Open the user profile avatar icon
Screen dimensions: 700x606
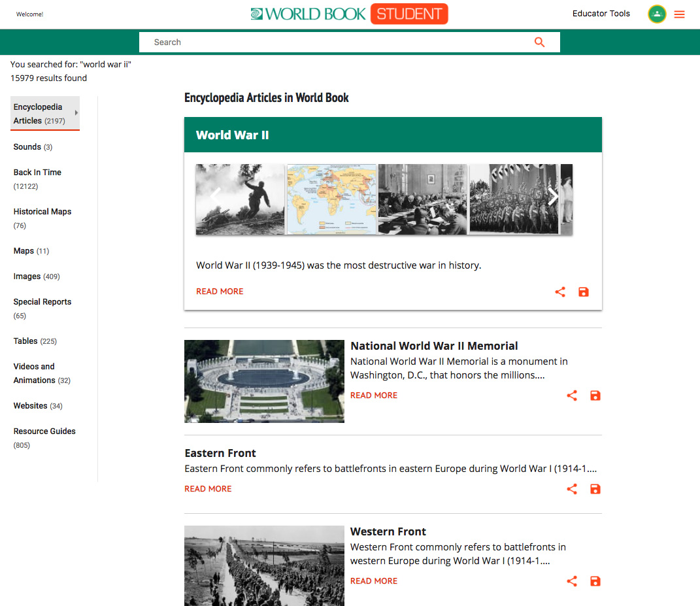coord(657,14)
